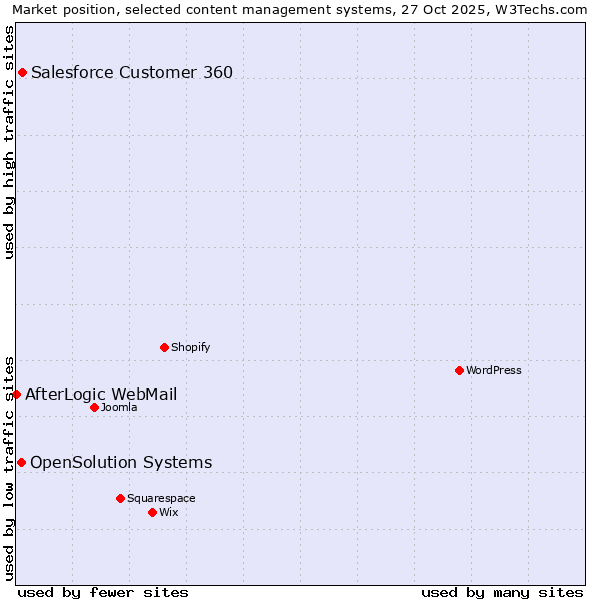Select the Wix red data point marker
Image resolution: width=600 pixels, height=600 pixels.
tap(152, 512)
